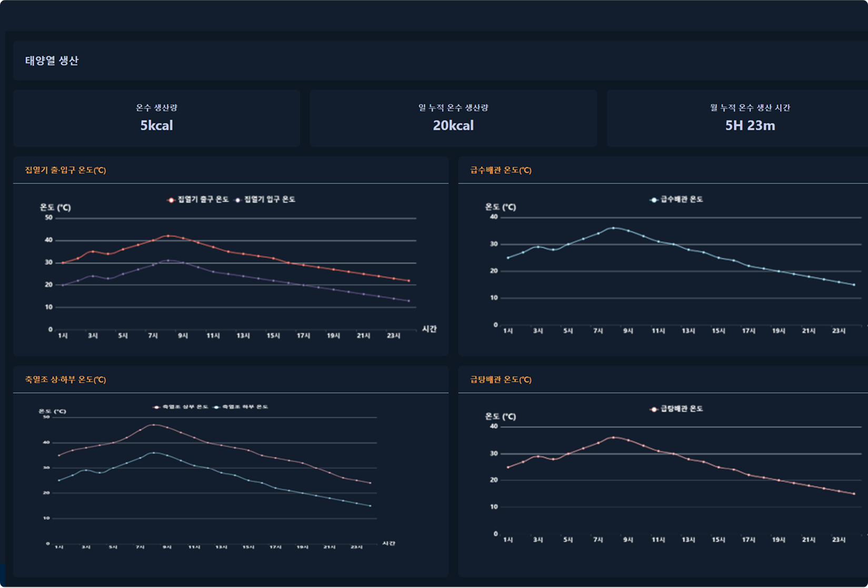Toggle the 집열기 입구 온도 legend series

[x=265, y=200]
